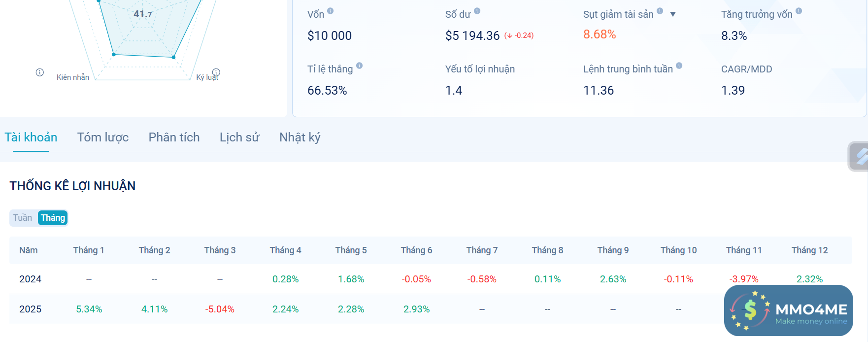Select the Tháng toggle option
Viewport: 868px width, 342px height.
tap(53, 218)
